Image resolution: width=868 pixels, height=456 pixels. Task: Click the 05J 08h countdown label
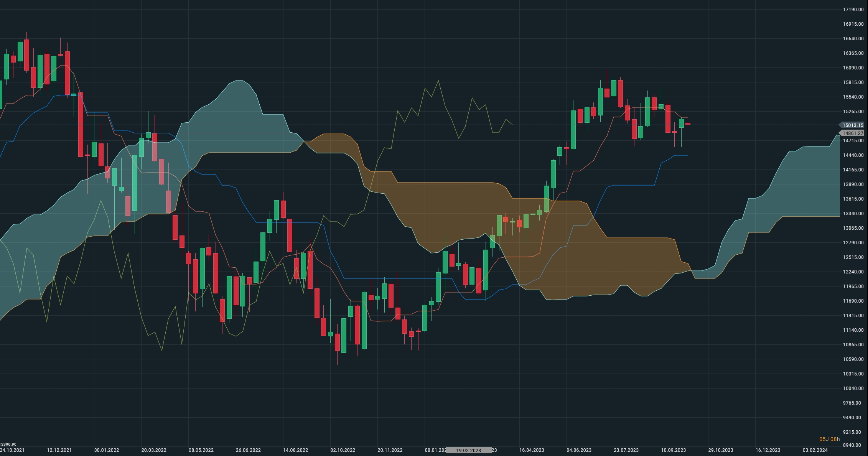click(x=829, y=439)
